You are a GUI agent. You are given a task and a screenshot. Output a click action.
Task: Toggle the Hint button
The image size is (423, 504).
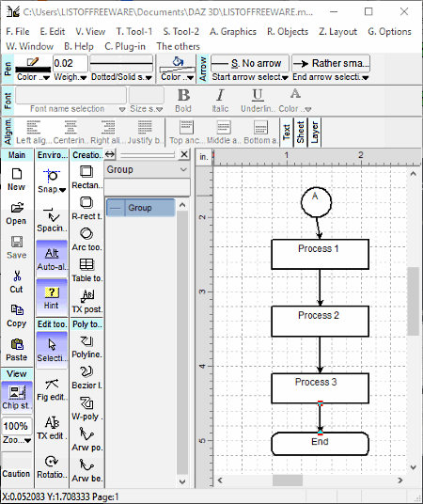pyautogui.click(x=52, y=298)
